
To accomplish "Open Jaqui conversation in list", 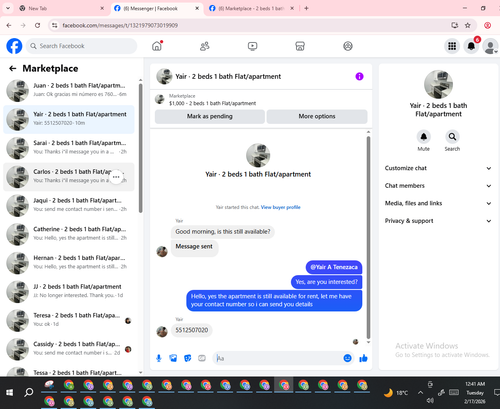I will 69,205.
